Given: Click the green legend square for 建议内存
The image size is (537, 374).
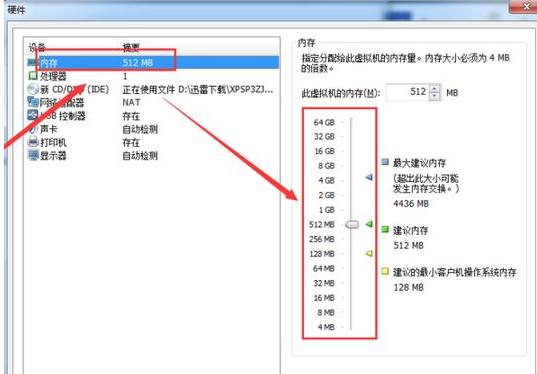Looking at the screenshot, I should pyautogui.click(x=385, y=229).
